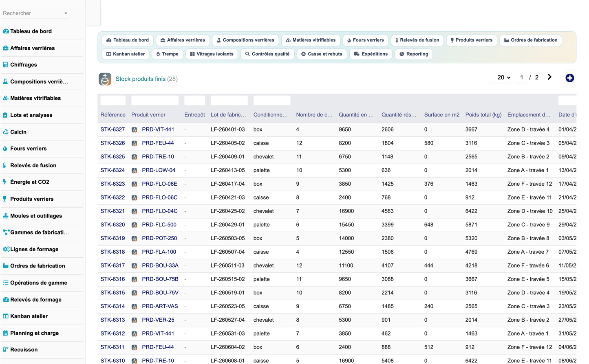This screenshot has height=364, width=589.
Task: Open Moules et outillages sidebar icon
Action: (5, 216)
